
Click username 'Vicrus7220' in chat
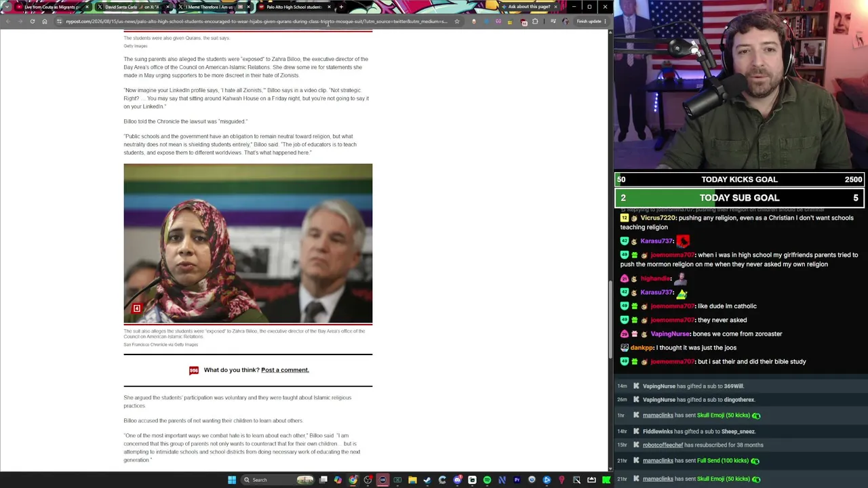tap(658, 218)
